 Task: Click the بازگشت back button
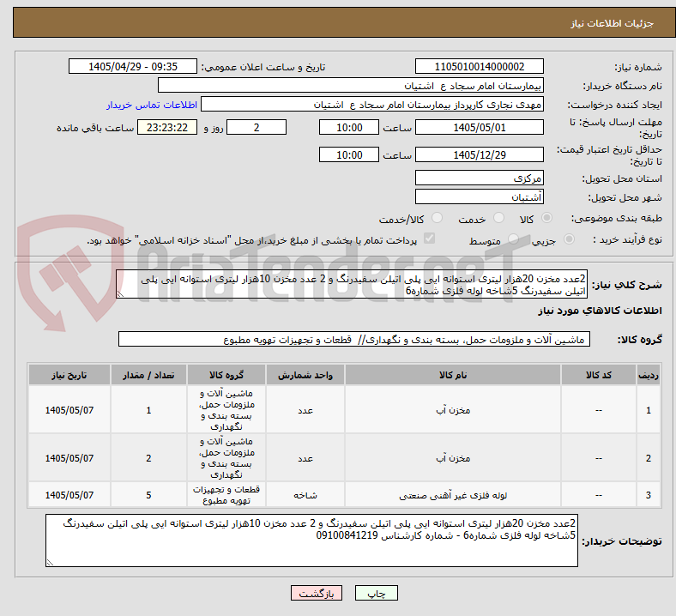point(317,594)
